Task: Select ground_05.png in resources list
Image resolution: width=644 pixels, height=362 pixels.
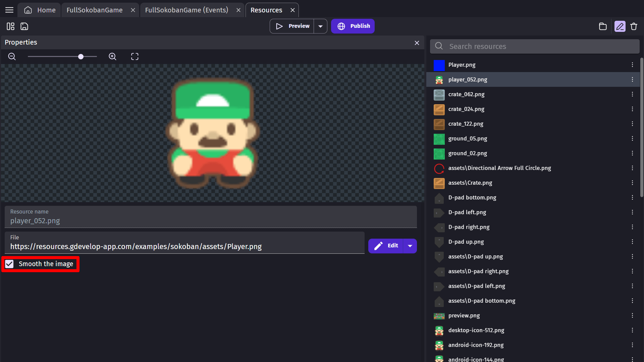Action: click(468, 138)
